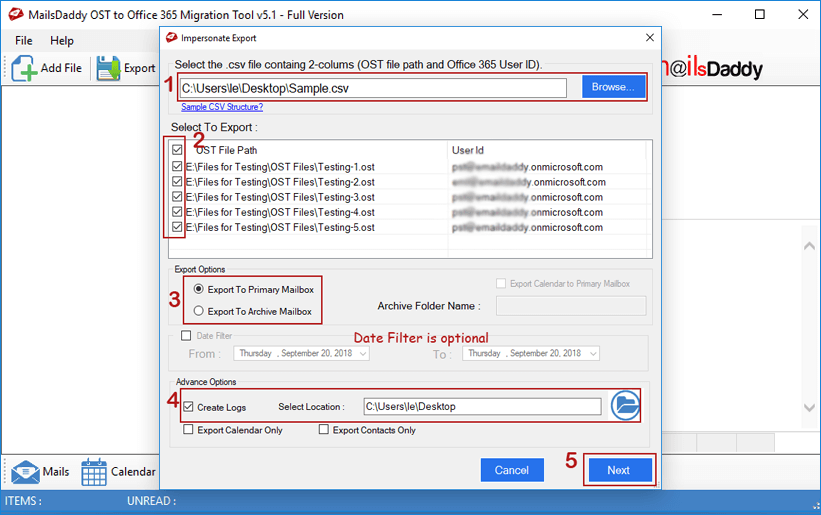
Task: Click the Cancel button
Action: (x=512, y=470)
